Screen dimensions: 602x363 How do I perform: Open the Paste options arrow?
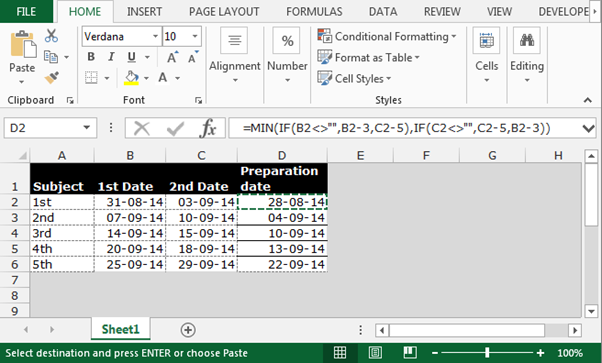tap(22, 82)
